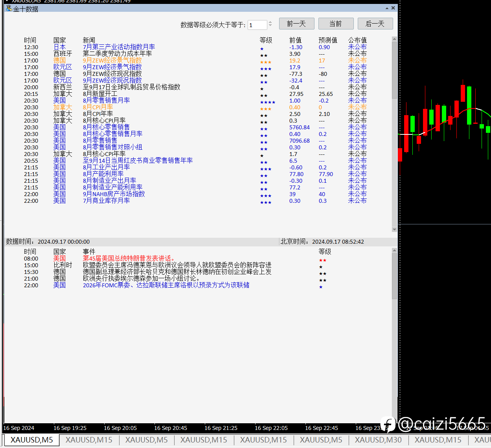The image size is (491, 448).
Task: Click the 北京时间 2024.09.17 08:52:42 status text
Action: (x=322, y=242)
